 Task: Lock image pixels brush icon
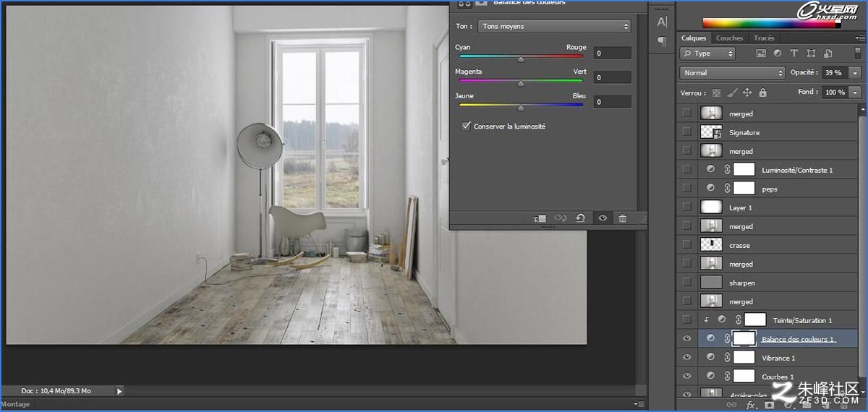(732, 93)
